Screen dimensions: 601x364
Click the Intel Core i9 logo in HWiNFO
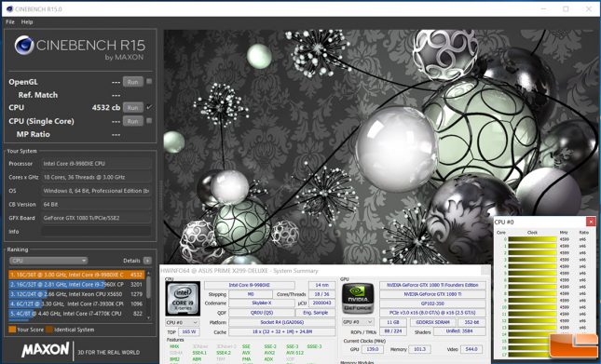point(183,299)
